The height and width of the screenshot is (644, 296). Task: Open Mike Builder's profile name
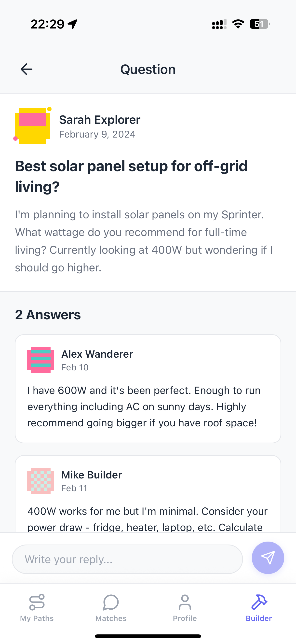tap(92, 475)
